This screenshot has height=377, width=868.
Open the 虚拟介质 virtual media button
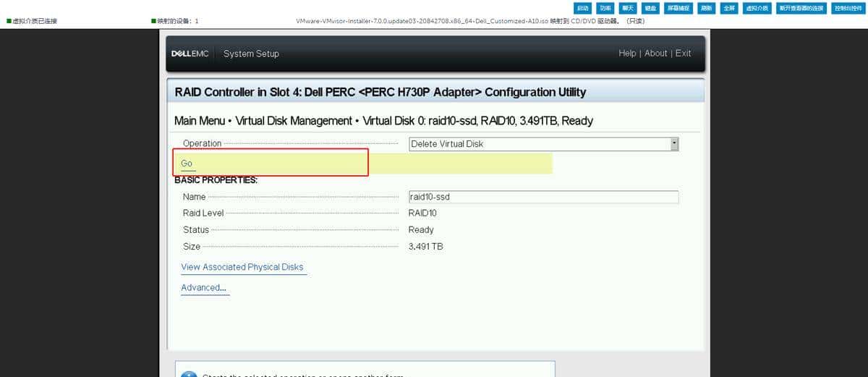pyautogui.click(x=757, y=8)
